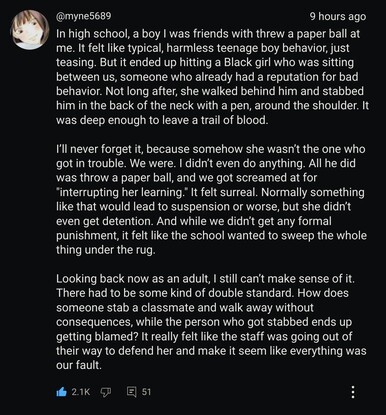Click the paragraph starting 'Looking back now'

coord(211,321)
